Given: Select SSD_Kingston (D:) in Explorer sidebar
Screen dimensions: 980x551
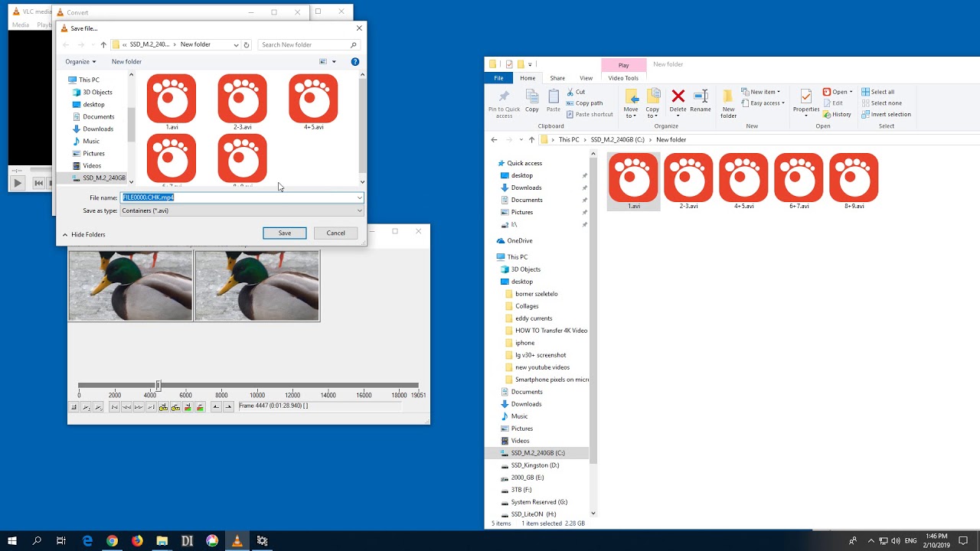Looking at the screenshot, I should click(x=534, y=465).
